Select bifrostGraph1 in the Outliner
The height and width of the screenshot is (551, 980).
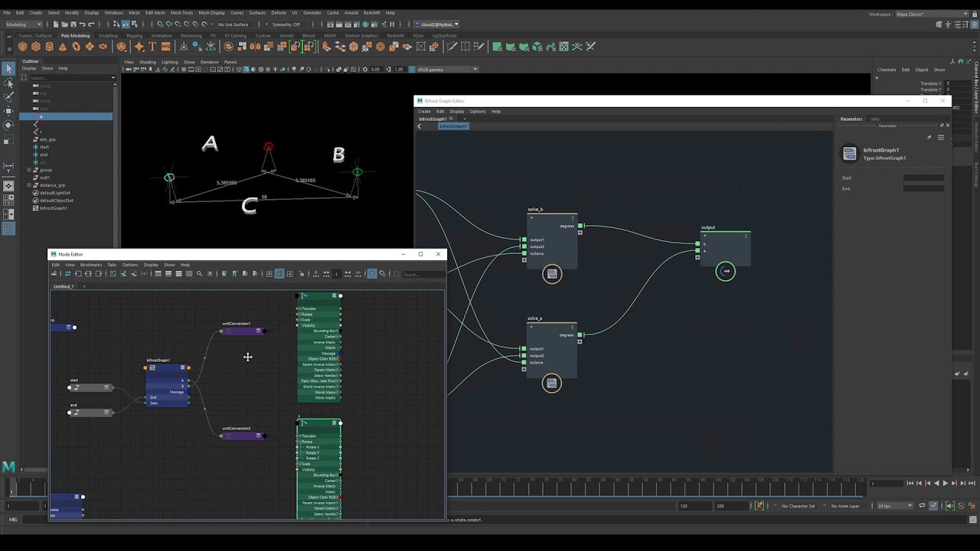pyautogui.click(x=54, y=208)
